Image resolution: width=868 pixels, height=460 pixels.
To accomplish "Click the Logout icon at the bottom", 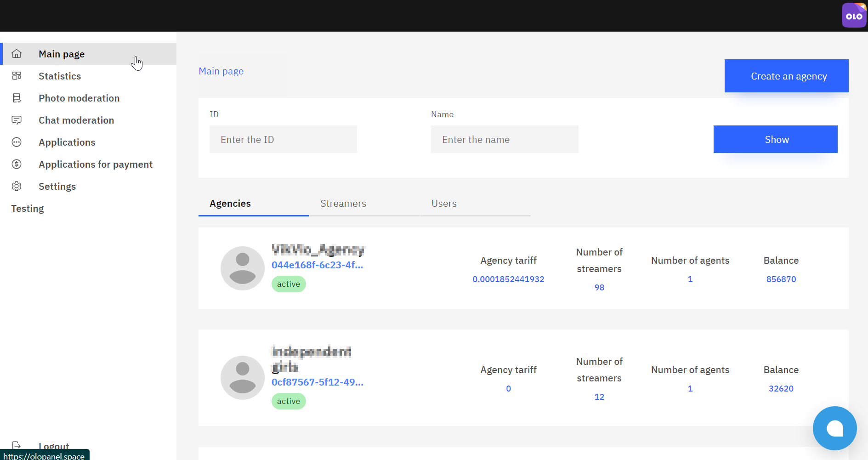I will tap(17, 444).
